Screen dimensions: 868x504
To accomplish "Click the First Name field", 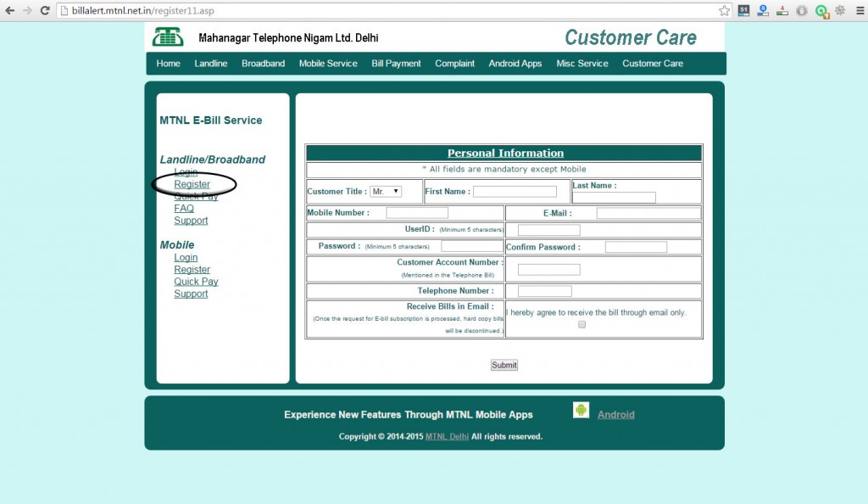I will click(x=515, y=192).
